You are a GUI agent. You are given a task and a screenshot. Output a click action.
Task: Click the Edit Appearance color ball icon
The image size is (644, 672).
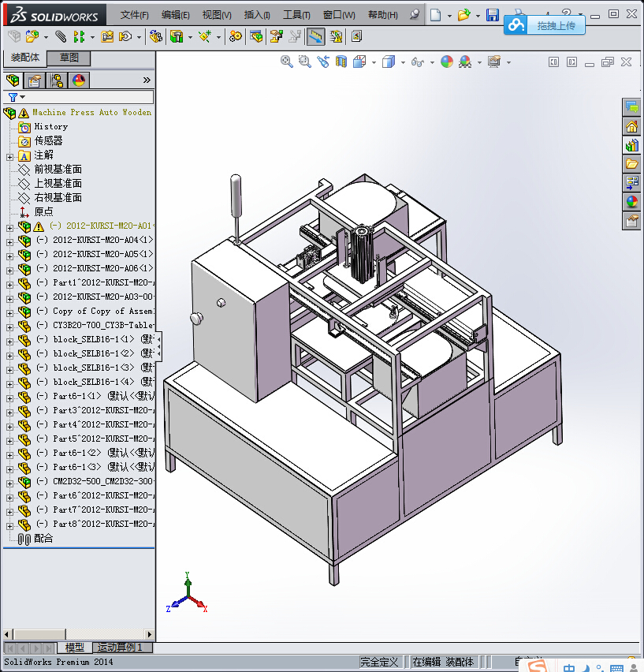(x=447, y=62)
